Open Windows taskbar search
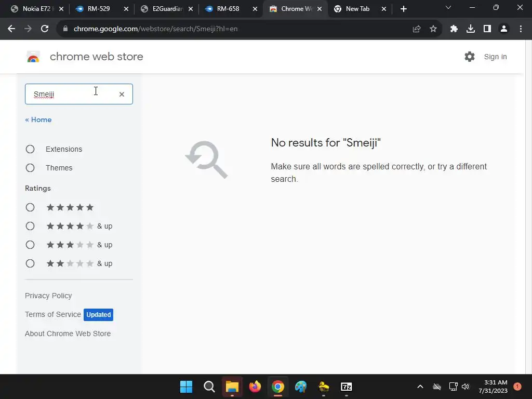 (209, 387)
